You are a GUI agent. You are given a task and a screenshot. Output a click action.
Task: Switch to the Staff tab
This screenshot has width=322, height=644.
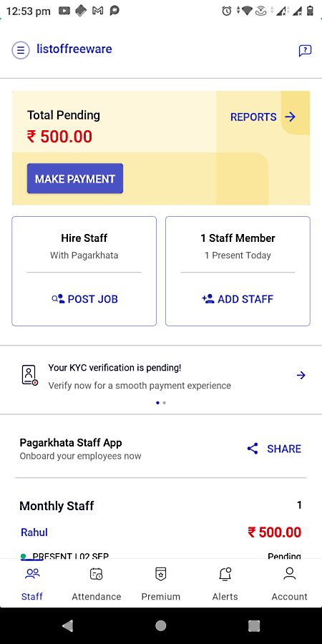pos(32,584)
